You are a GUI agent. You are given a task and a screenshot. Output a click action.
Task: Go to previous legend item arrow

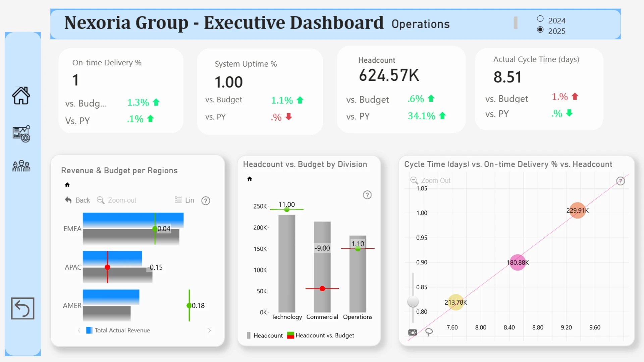click(79, 330)
